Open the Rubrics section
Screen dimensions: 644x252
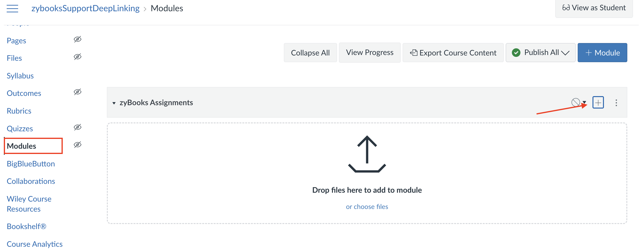[19, 110]
